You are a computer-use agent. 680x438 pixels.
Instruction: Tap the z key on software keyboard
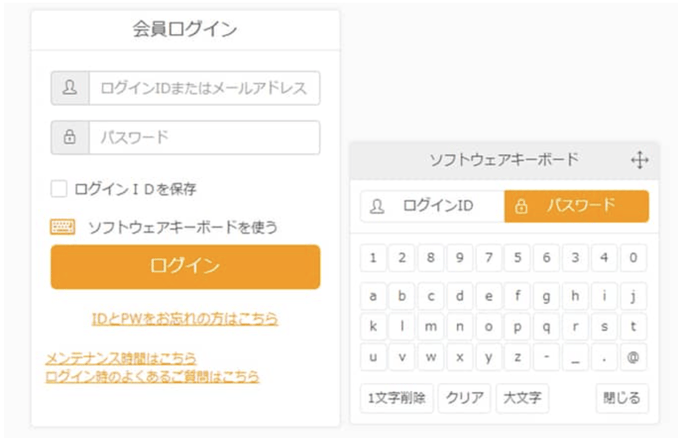517,357
